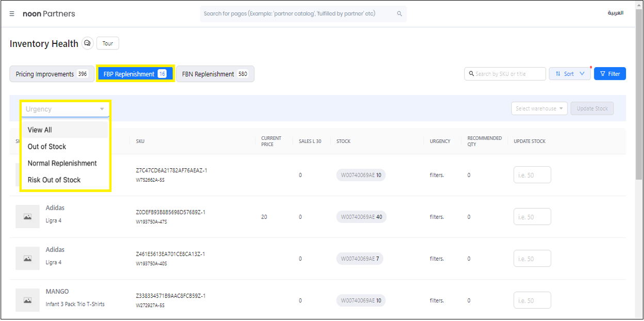Click the Search by SKU or title field
Viewport: 644px width, 321px height.
(x=508, y=74)
